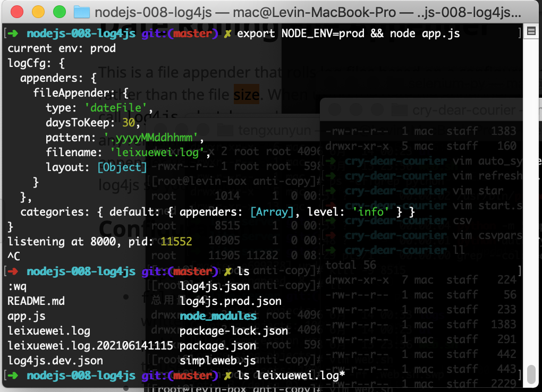Viewport: 542px width, 392px height.
Task: Click the ':wq' file entry
Action: pyautogui.click(x=17, y=287)
